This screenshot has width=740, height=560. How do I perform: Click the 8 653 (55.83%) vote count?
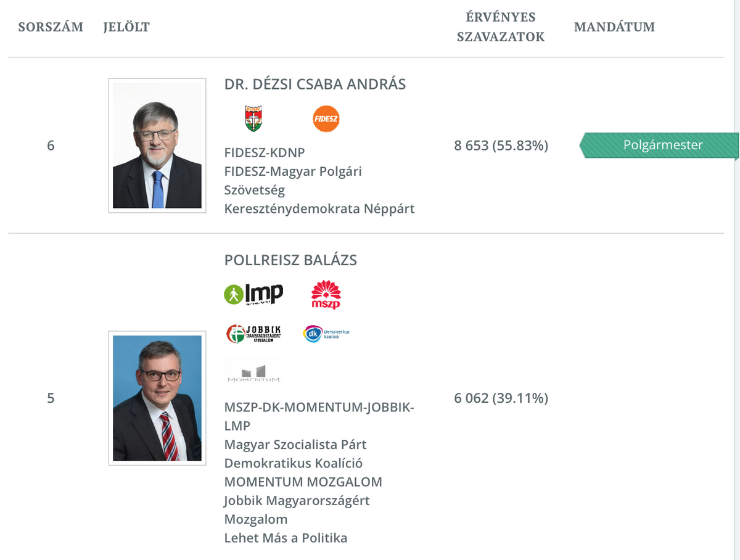pyautogui.click(x=501, y=146)
